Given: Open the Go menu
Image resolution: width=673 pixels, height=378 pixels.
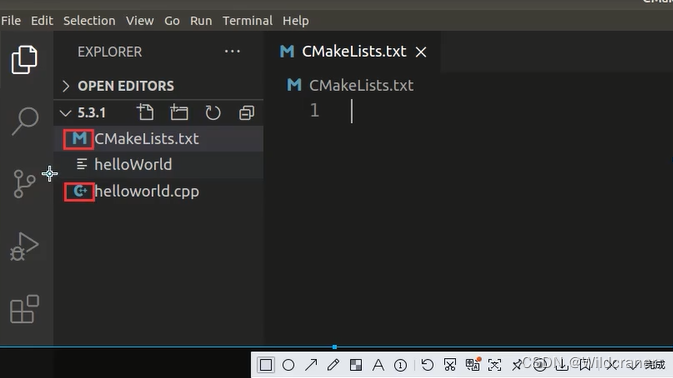Looking at the screenshot, I should click(x=172, y=21).
